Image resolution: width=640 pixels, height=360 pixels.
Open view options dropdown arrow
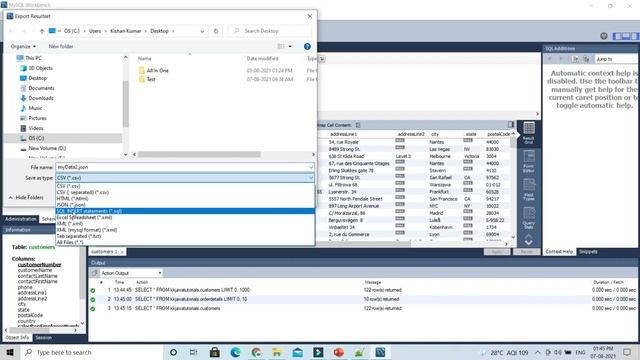290,47
